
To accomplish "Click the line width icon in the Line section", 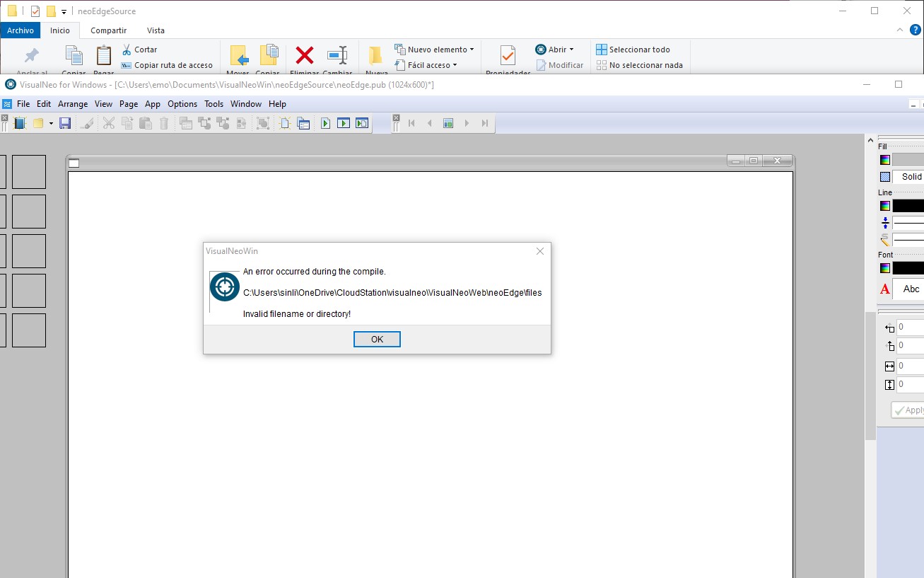I will coord(884,223).
